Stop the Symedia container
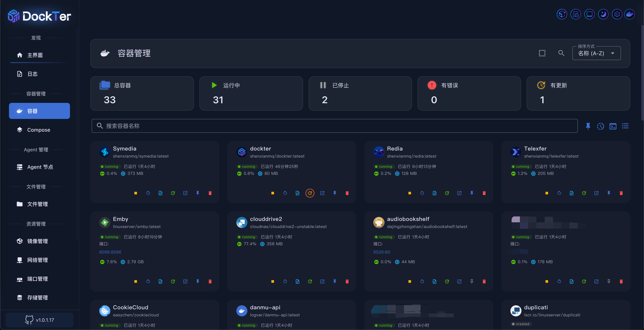 [x=135, y=193]
